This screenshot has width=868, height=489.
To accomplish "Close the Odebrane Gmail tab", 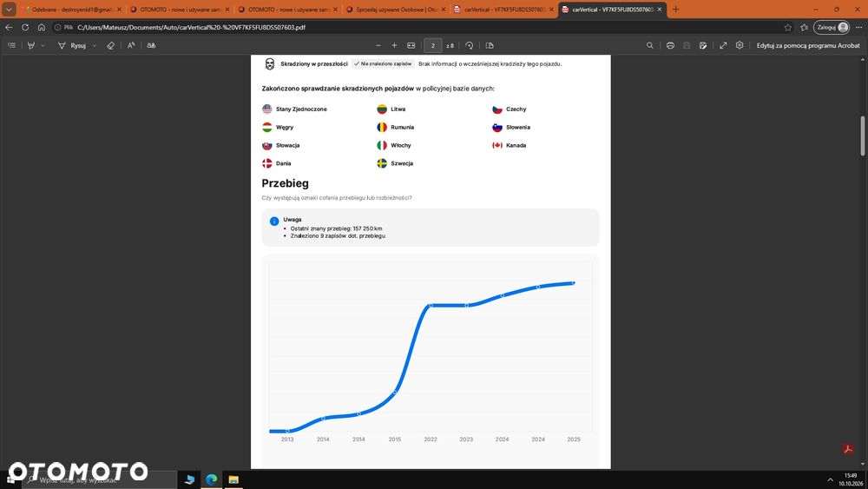I will point(119,10).
